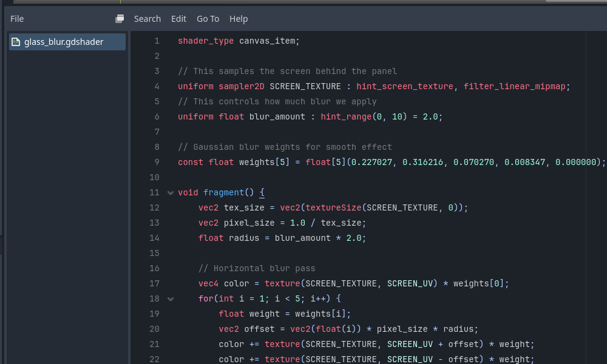Click line number 15 in the gutter

[154, 254]
